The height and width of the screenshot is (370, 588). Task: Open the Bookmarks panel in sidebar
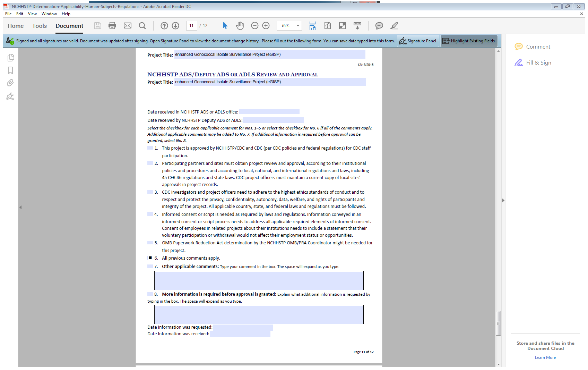(x=10, y=70)
